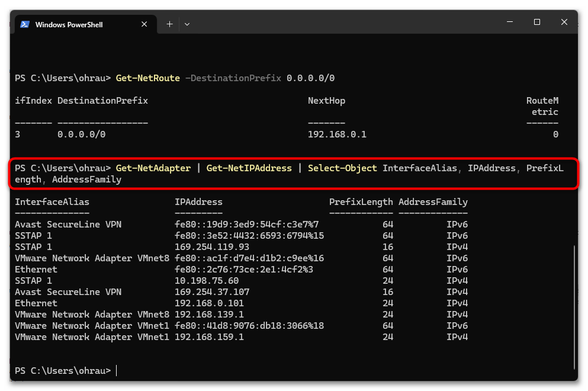
Task: Click the address fe80::19d9:3ed9:54cf:c3e7%7
Action: pyautogui.click(x=247, y=225)
